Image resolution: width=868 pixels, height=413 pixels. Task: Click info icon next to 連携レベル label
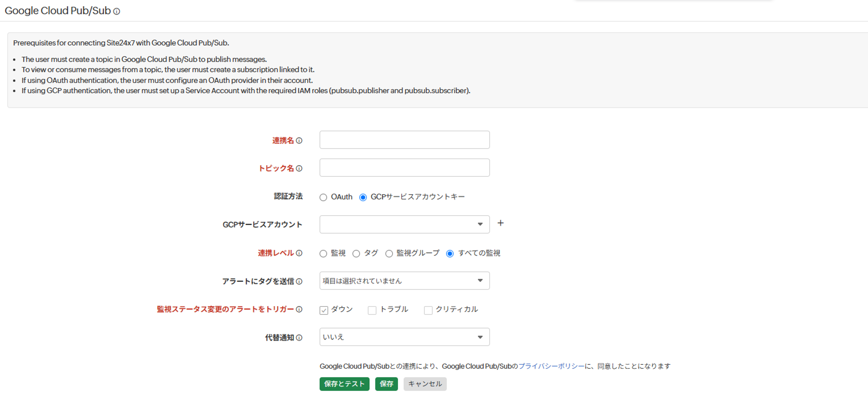tap(299, 253)
